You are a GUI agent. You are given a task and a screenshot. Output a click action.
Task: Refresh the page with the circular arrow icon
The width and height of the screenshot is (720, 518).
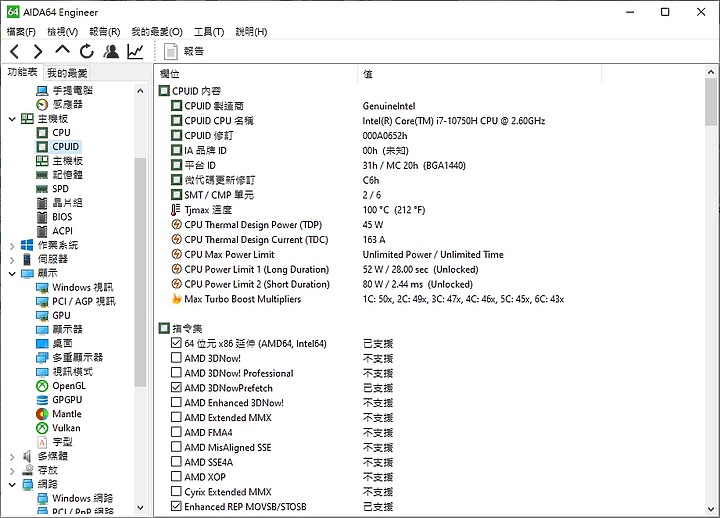pos(86,51)
